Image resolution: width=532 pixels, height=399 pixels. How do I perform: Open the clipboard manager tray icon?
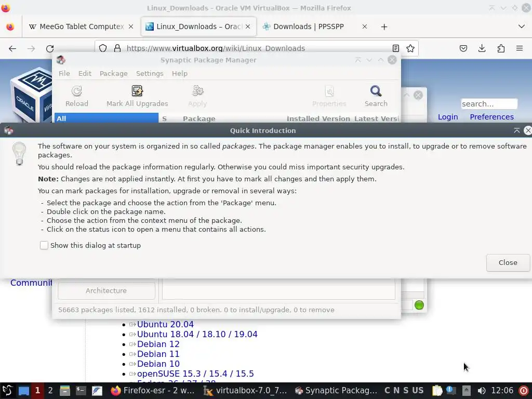click(x=437, y=391)
